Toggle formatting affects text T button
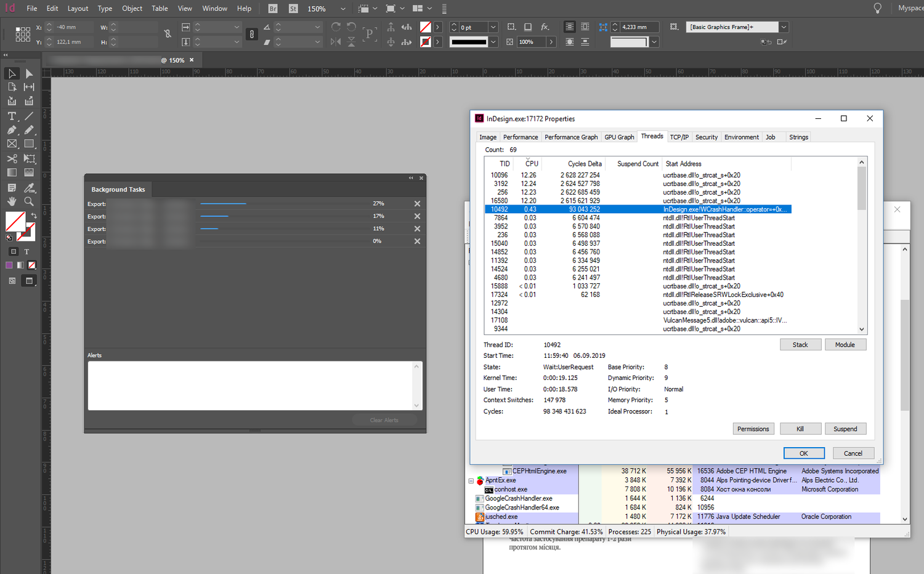The width and height of the screenshot is (924, 574). pos(26,251)
